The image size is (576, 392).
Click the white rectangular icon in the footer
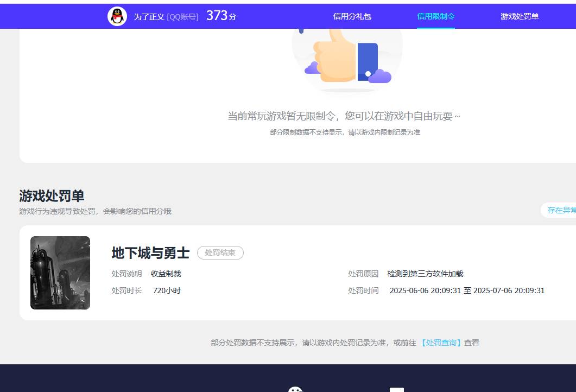pos(398,389)
